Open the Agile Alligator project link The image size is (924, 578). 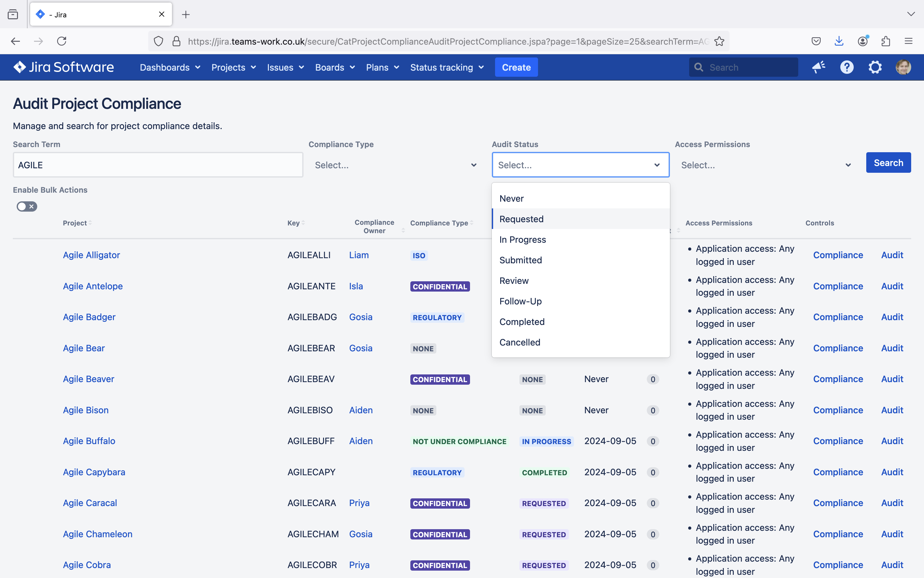click(91, 255)
